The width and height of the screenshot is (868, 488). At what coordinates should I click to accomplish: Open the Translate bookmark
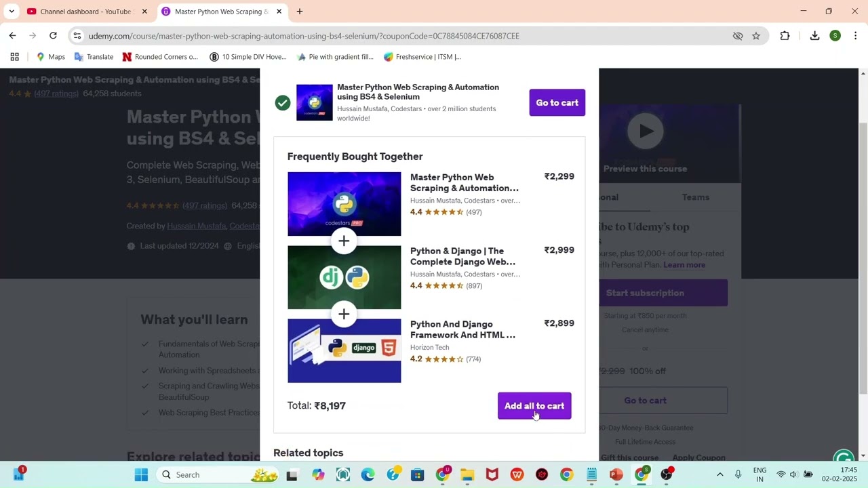[x=94, y=57]
